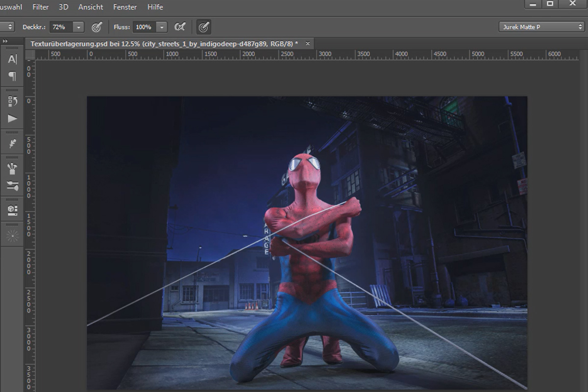Open the Fenster menu
588x392 pixels.
click(x=125, y=7)
